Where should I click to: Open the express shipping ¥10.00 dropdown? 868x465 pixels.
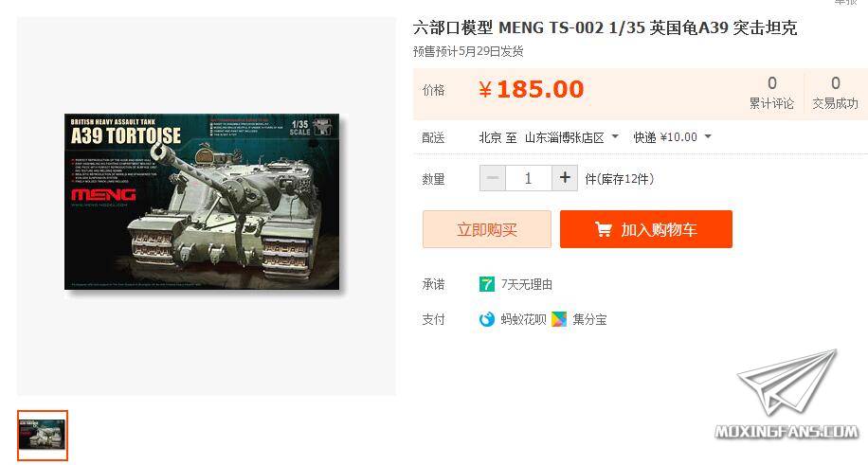coord(673,136)
